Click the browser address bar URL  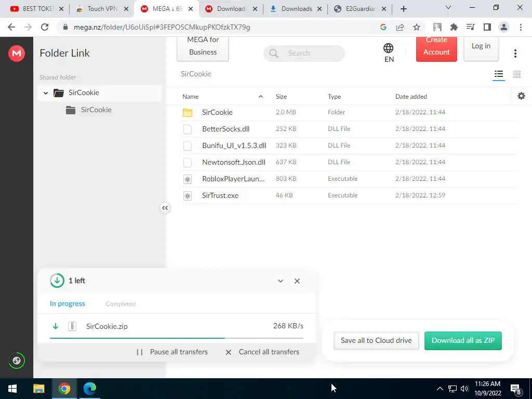[162, 27]
